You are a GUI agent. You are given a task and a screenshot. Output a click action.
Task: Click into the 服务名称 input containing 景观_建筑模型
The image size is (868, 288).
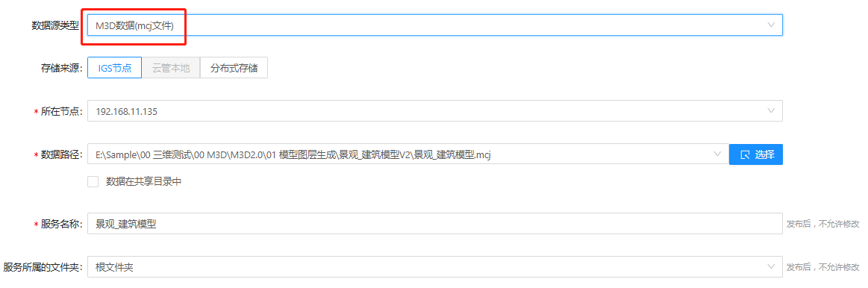coord(434,224)
